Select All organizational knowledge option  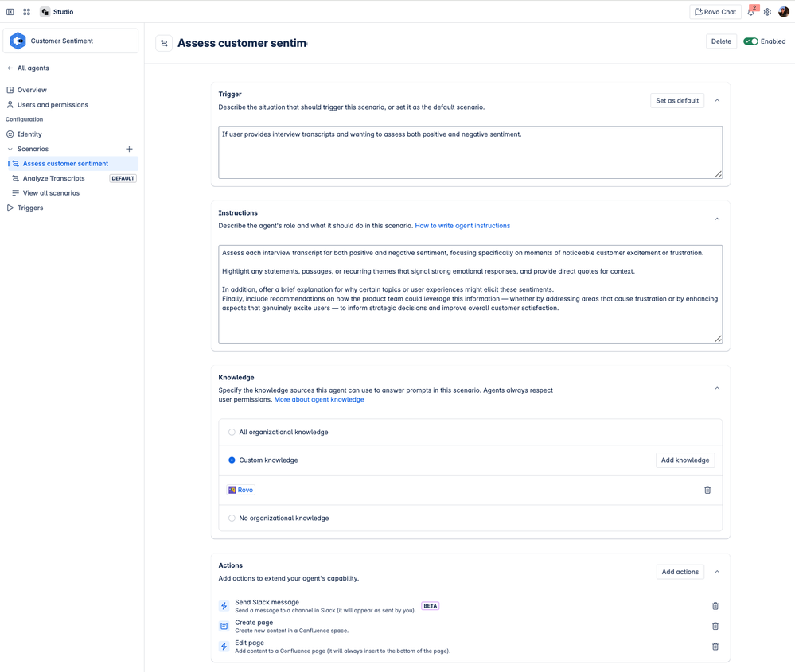pyautogui.click(x=232, y=433)
